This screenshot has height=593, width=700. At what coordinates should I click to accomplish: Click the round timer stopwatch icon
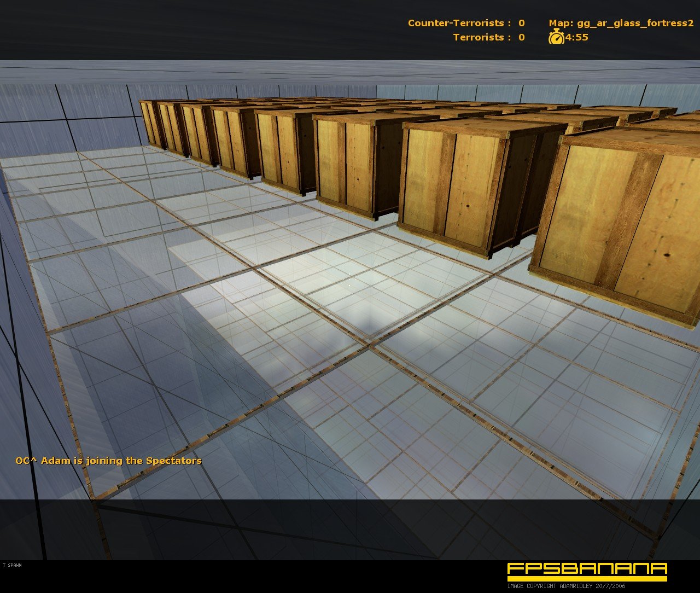tap(556, 37)
